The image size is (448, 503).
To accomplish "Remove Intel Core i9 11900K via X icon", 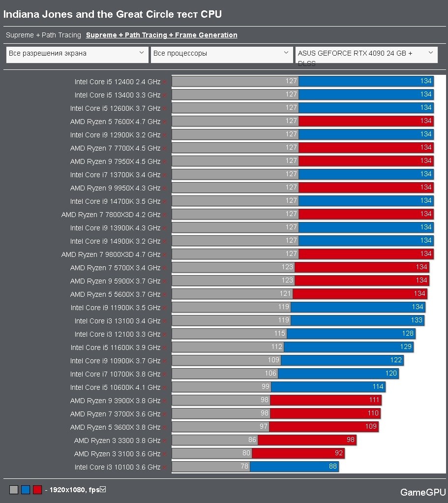I will tap(165, 308).
